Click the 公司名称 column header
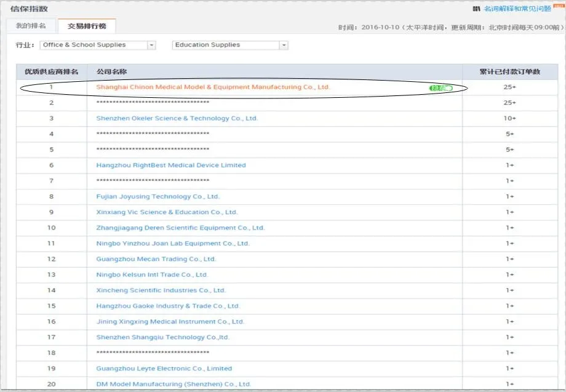This screenshot has width=566, height=392. [x=111, y=72]
